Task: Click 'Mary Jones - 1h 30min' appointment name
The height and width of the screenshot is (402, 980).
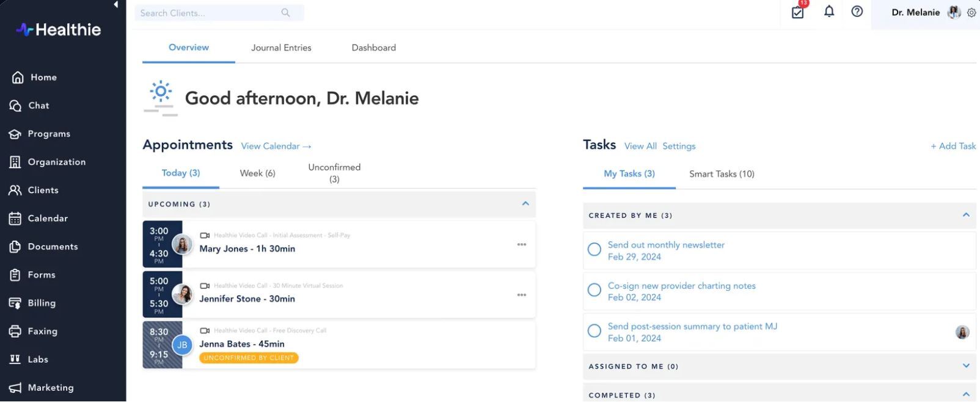Action: (247, 249)
